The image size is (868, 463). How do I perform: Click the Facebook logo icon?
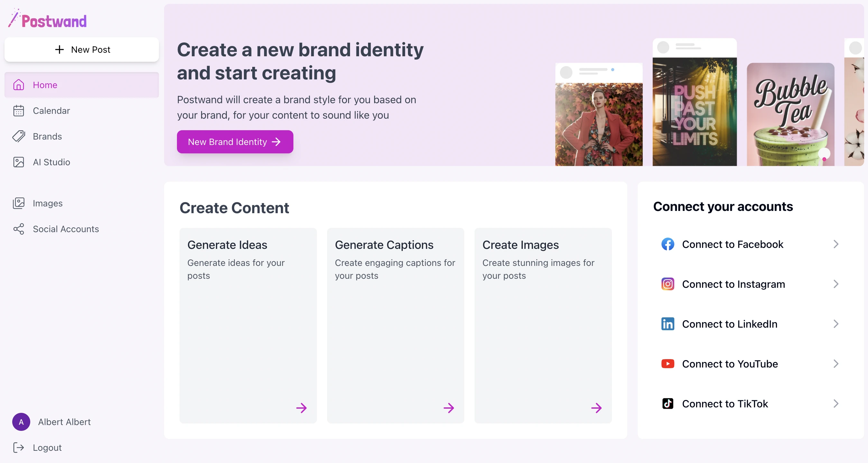tap(668, 244)
